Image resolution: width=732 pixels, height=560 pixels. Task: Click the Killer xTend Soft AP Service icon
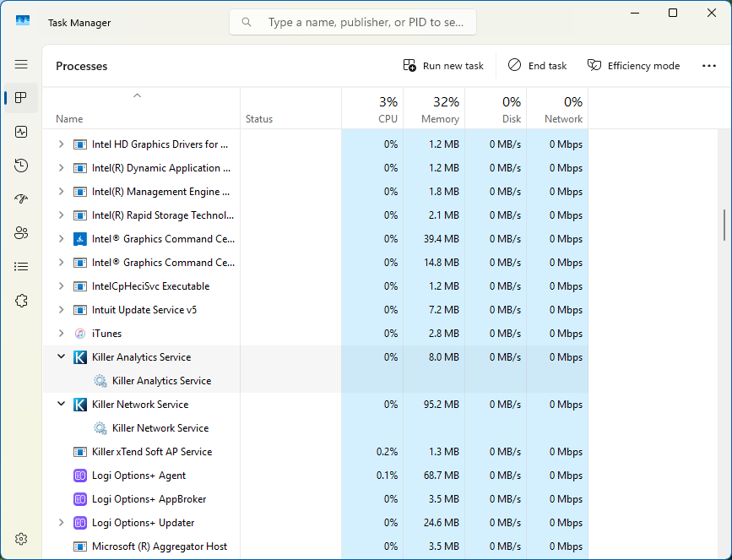click(x=80, y=452)
